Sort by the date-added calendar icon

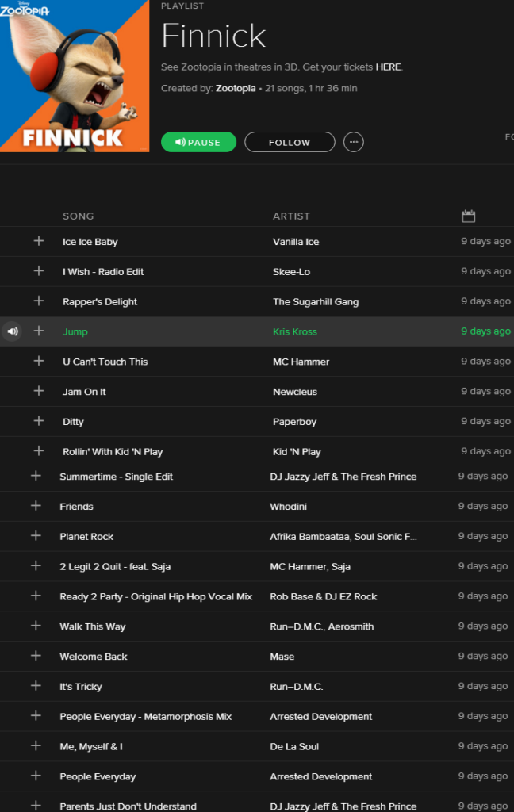[x=469, y=216]
